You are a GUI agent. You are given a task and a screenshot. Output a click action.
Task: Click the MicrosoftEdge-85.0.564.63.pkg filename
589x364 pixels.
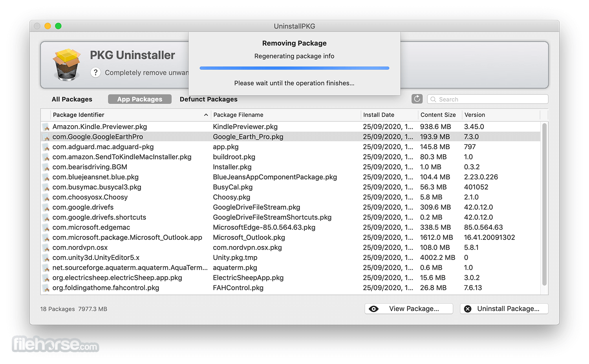[264, 227]
